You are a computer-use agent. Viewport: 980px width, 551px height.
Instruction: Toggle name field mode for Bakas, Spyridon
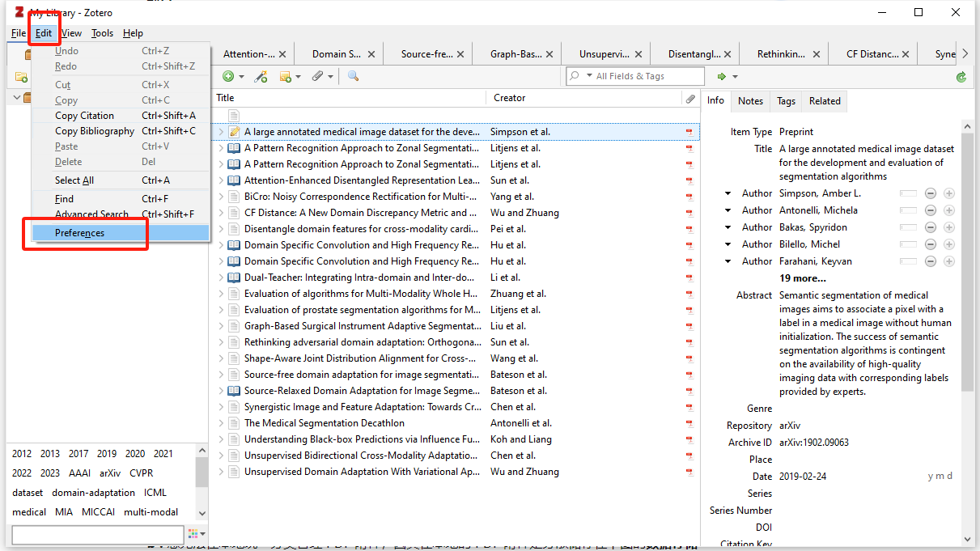click(x=908, y=227)
